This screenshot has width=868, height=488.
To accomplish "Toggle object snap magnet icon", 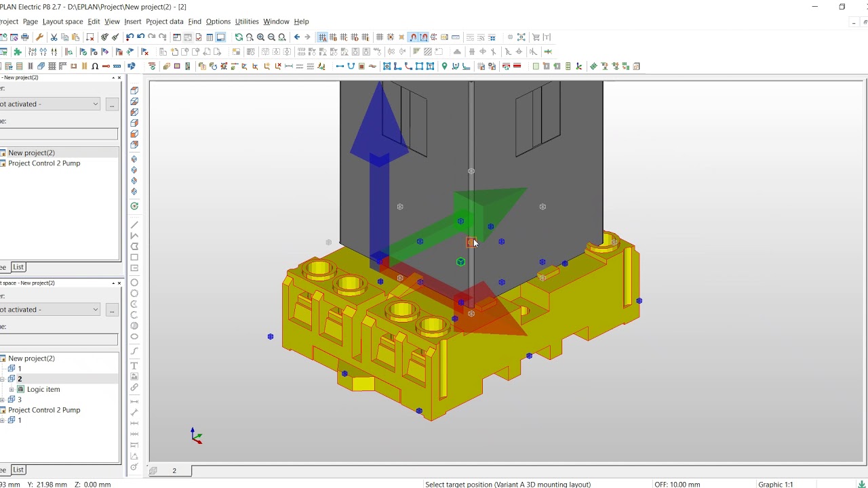I will 413,37.
